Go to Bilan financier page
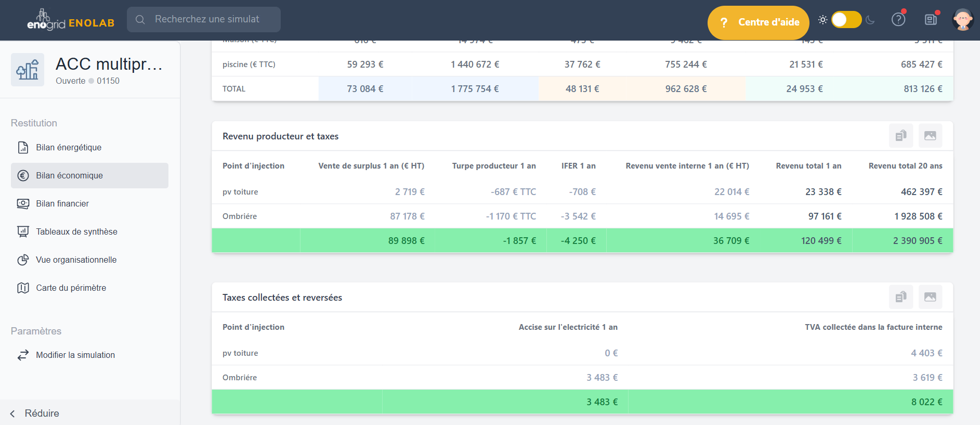980x425 pixels. pos(62,204)
